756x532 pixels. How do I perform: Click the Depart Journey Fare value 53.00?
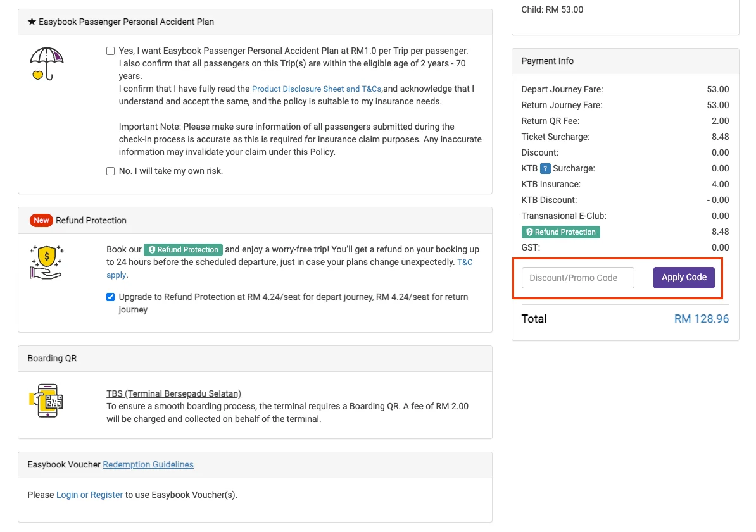pos(717,90)
